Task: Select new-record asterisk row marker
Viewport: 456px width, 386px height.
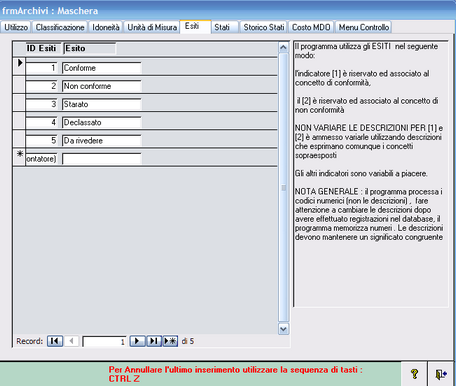Action: point(20,157)
